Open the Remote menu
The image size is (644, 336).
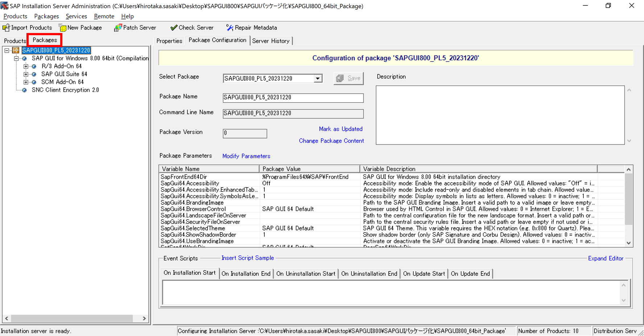(104, 16)
